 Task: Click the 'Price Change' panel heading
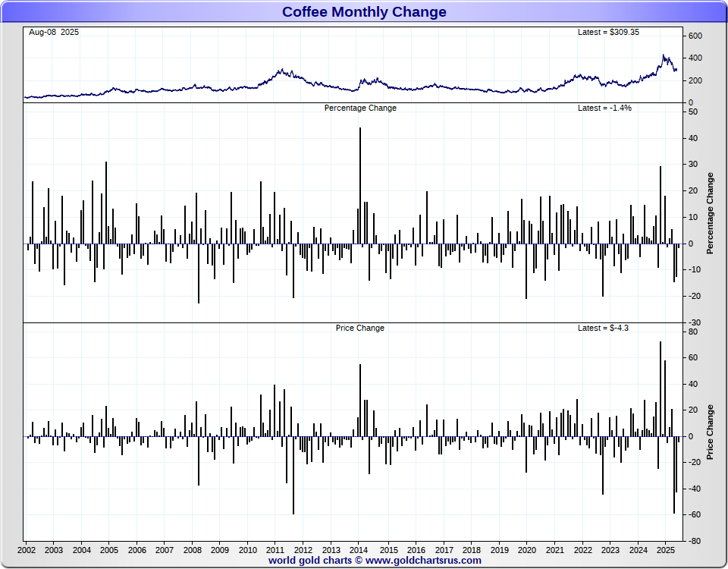point(359,328)
